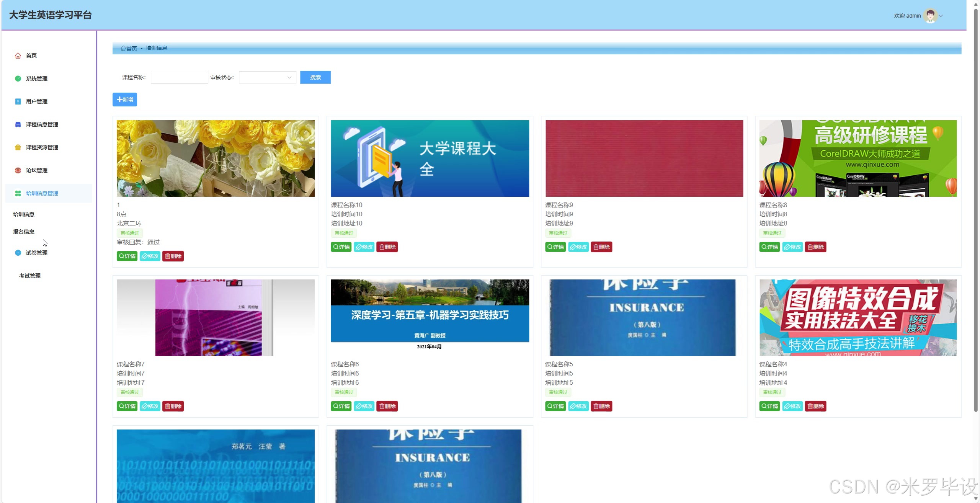Image resolution: width=980 pixels, height=503 pixels.
Task: Open 详情 for 课程名称4
Action: [770, 407]
